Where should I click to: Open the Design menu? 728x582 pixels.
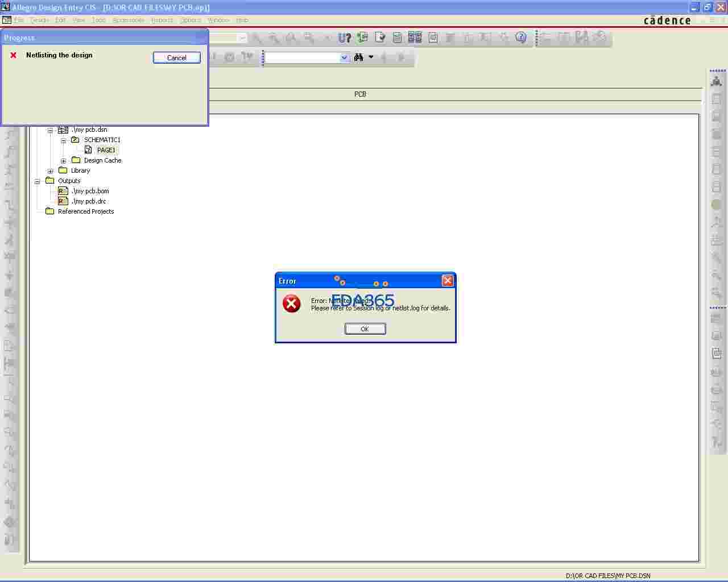click(39, 20)
